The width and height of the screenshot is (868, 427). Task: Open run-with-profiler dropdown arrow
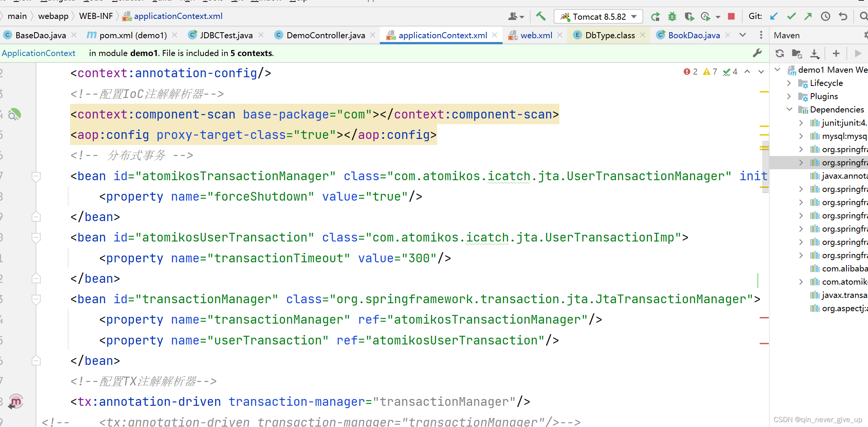(718, 17)
